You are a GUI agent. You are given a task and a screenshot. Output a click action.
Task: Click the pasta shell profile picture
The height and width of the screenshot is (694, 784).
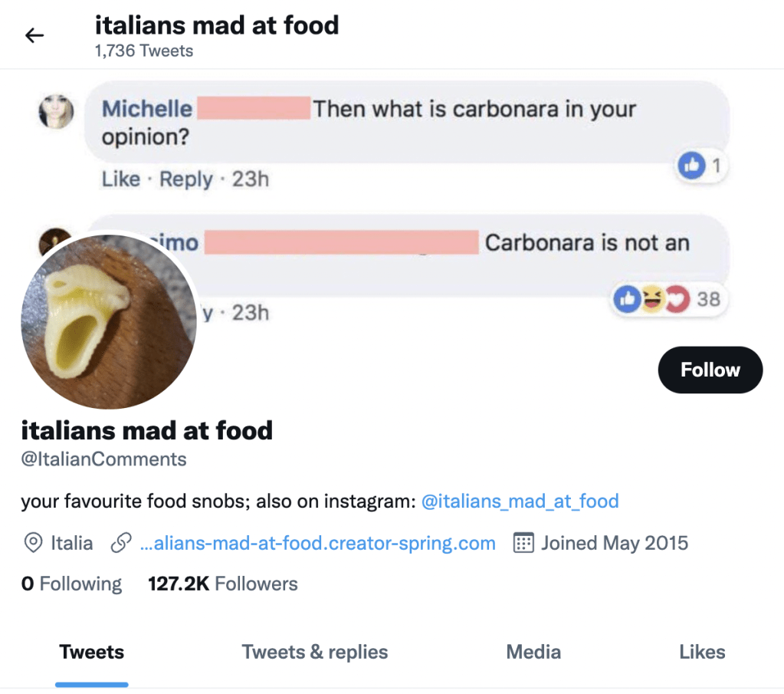pos(109,321)
